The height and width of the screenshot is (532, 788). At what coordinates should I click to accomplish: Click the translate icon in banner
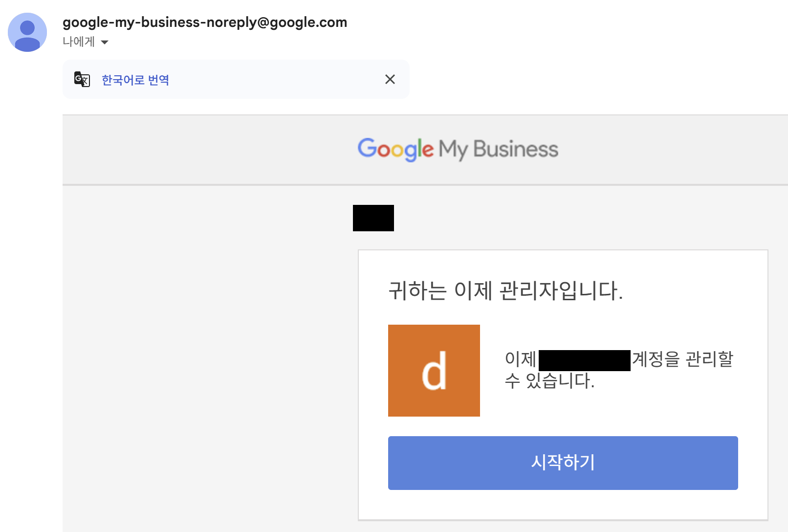(x=82, y=79)
